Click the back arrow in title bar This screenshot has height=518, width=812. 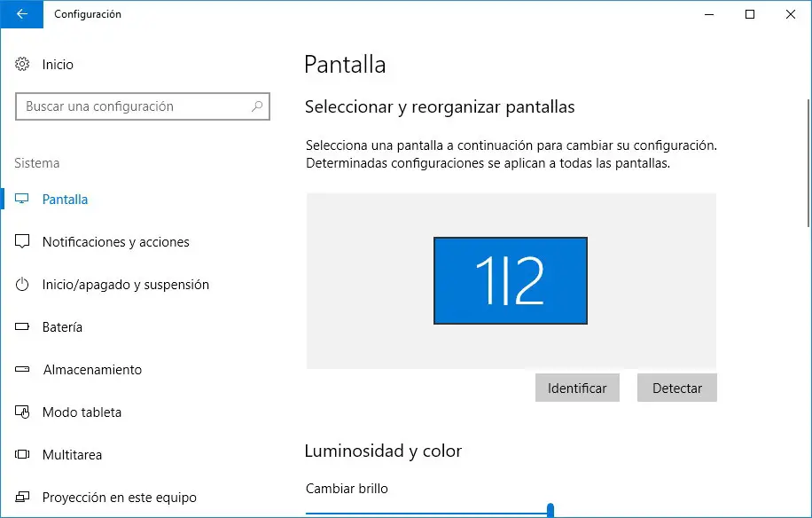[22, 14]
